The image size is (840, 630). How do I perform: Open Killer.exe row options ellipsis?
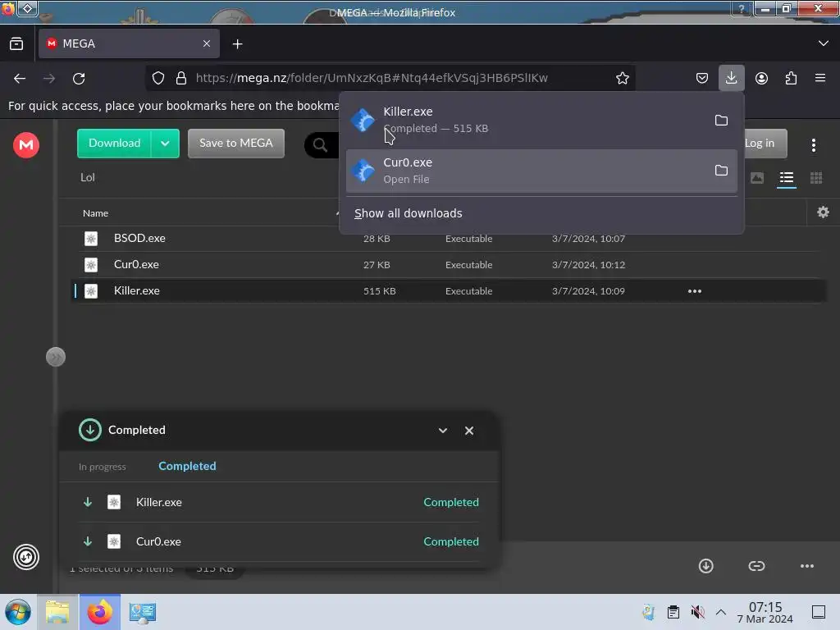pos(694,291)
